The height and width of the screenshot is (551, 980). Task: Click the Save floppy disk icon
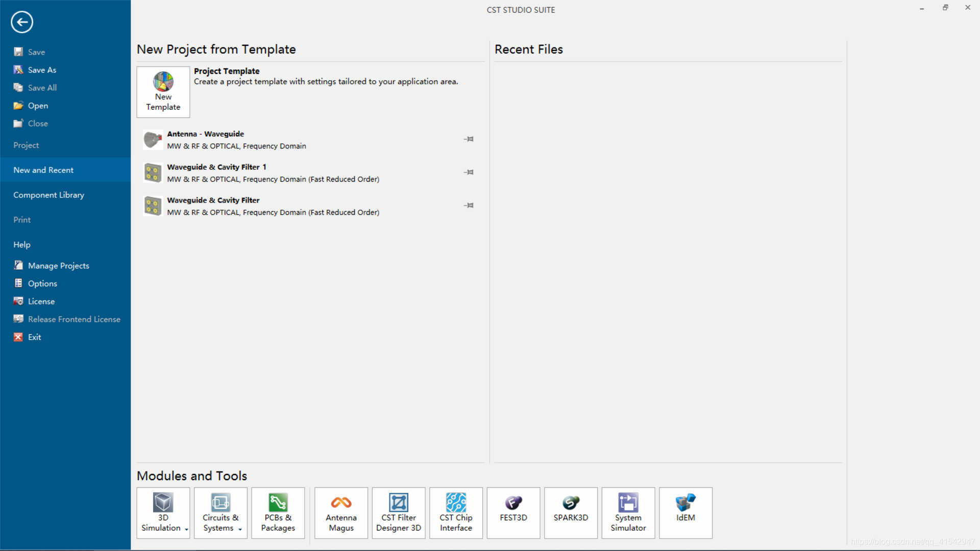coord(18,52)
